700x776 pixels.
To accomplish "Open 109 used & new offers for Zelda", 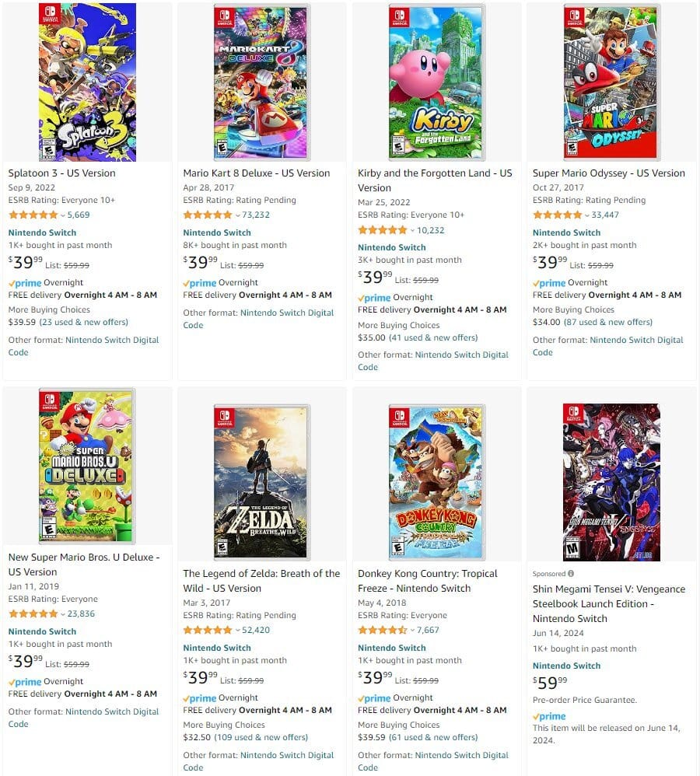I will click(x=261, y=737).
